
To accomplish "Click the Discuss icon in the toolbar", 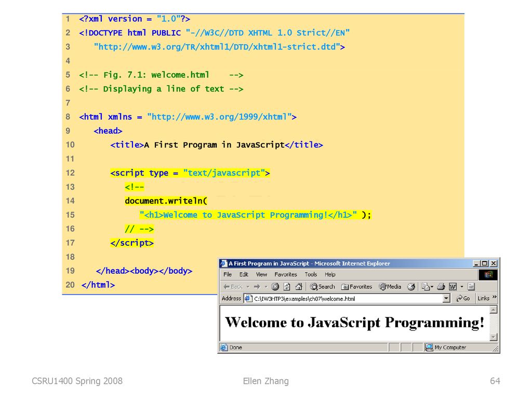I will click(471, 287).
